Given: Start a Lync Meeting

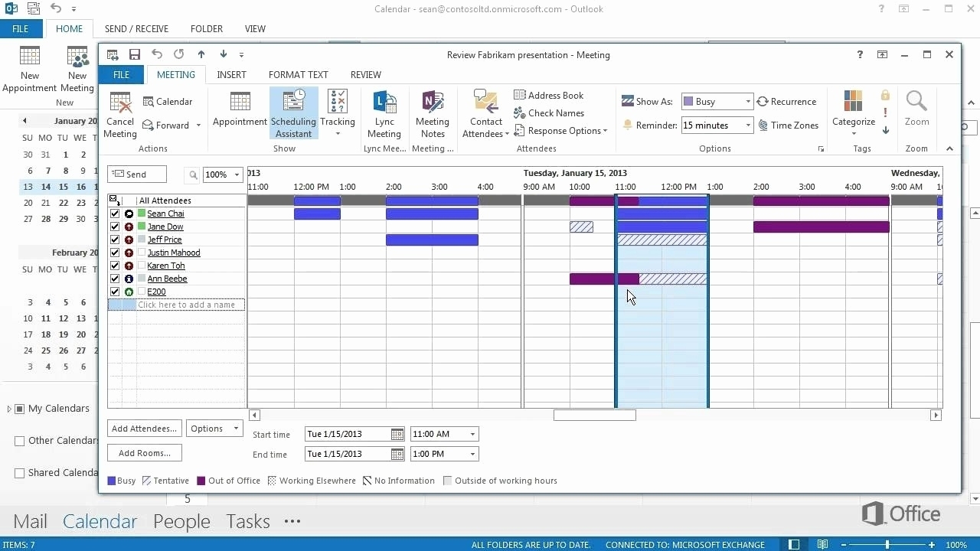Looking at the screenshot, I should coord(384,113).
